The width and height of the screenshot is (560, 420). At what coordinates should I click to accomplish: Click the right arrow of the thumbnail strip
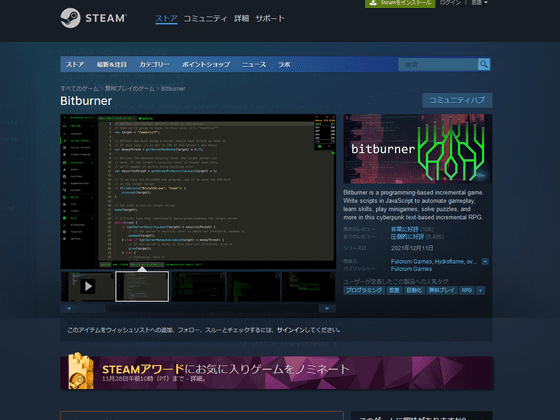pyautogui.click(x=327, y=308)
